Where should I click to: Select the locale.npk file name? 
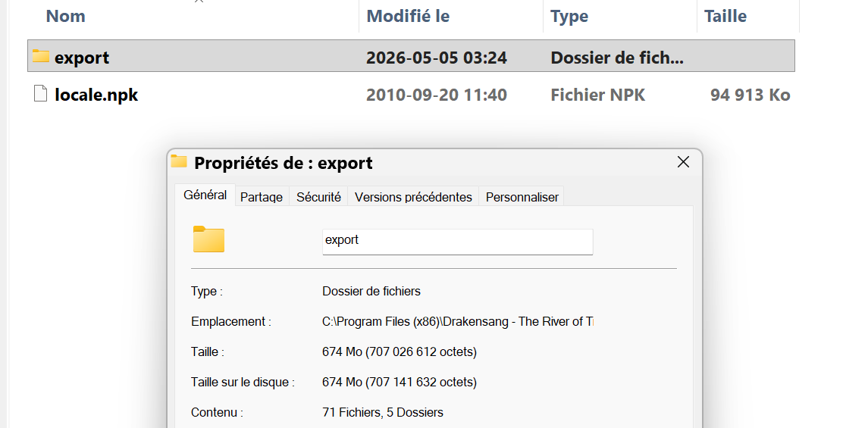click(x=96, y=95)
